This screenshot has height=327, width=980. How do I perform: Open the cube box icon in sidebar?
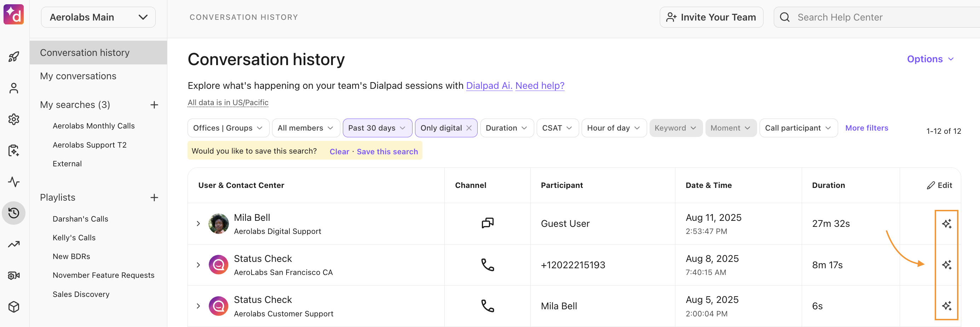coord(14,306)
